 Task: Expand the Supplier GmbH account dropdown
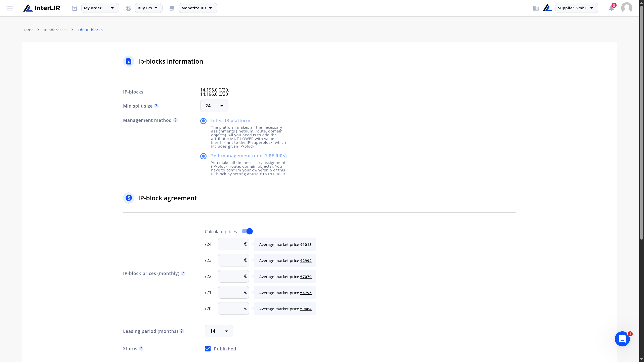point(576,8)
